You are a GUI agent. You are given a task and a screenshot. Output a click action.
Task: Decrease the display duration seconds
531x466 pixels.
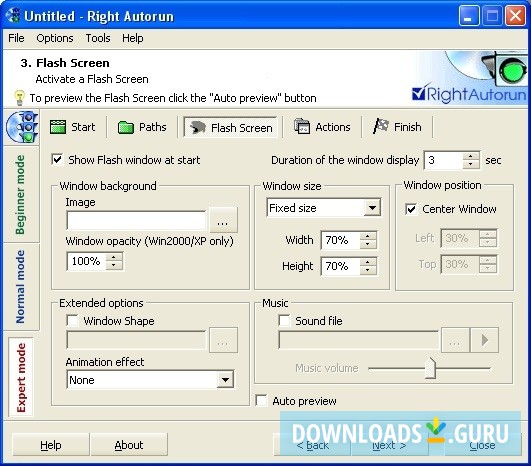click(471, 164)
